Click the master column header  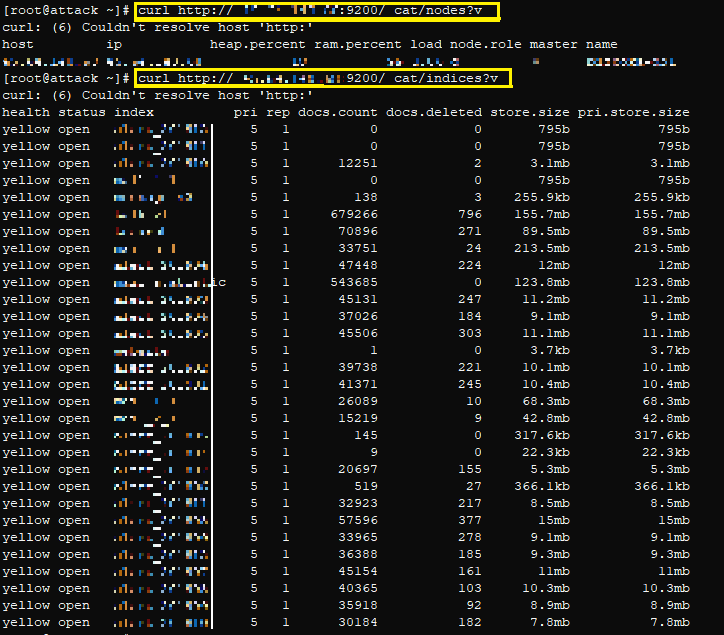click(553, 45)
